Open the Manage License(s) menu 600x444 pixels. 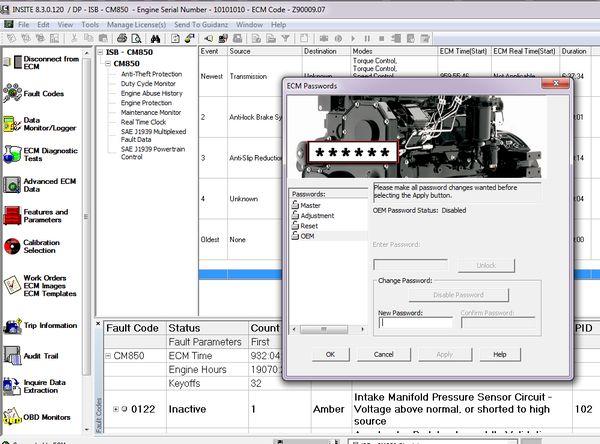(136, 24)
